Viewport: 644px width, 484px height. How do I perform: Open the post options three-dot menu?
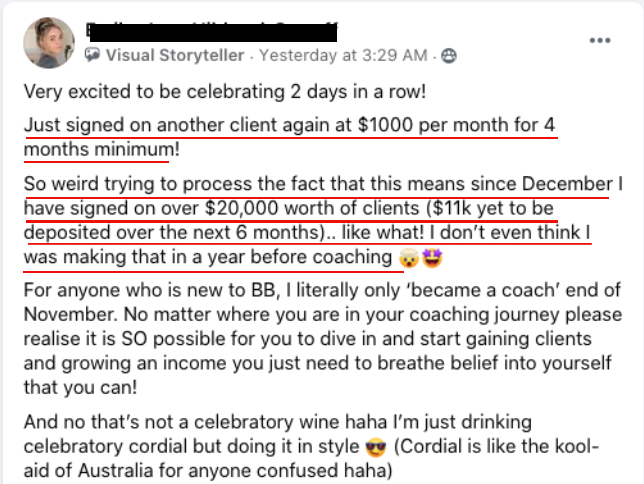point(600,40)
